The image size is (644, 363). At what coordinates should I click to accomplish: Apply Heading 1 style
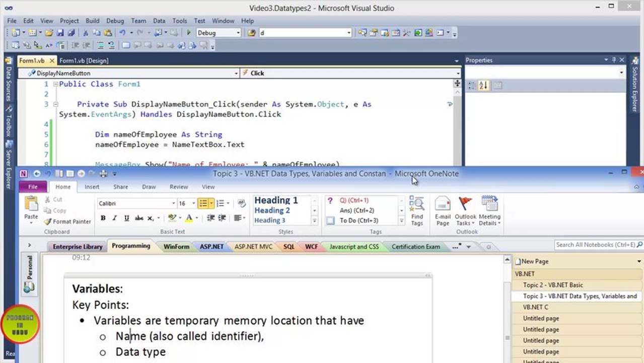(276, 200)
